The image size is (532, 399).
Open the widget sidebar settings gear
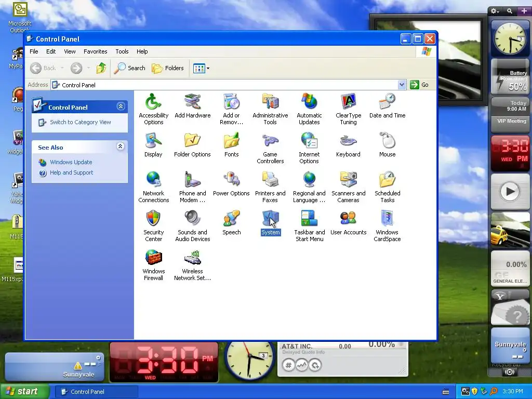(495, 11)
